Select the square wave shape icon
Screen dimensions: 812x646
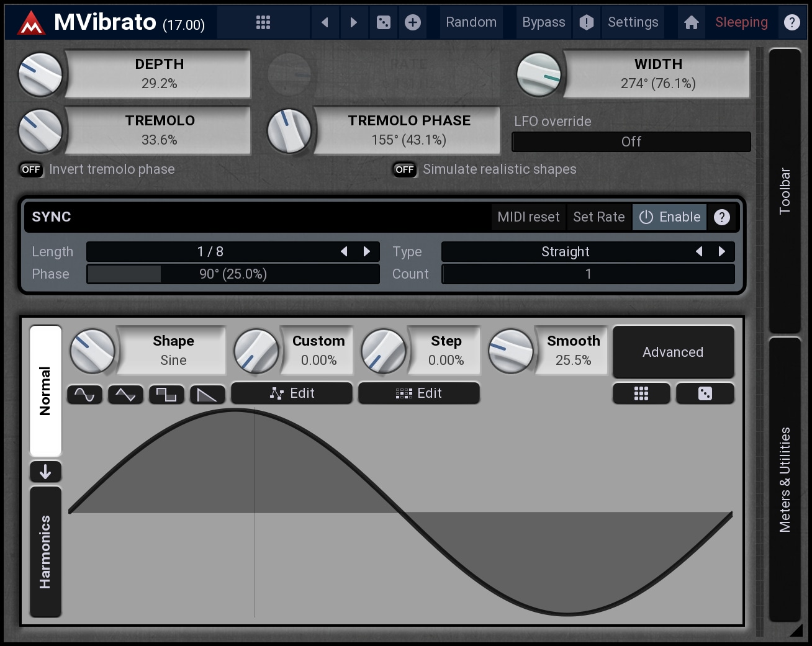point(166,394)
